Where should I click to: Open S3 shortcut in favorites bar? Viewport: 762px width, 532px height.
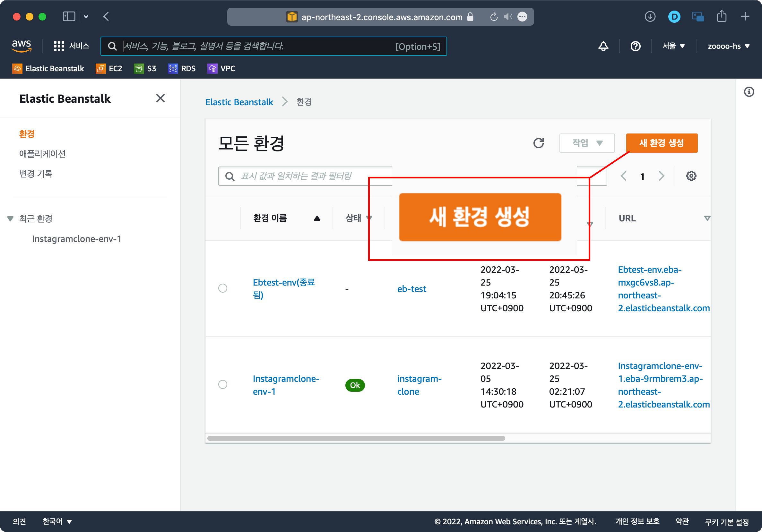coord(145,69)
